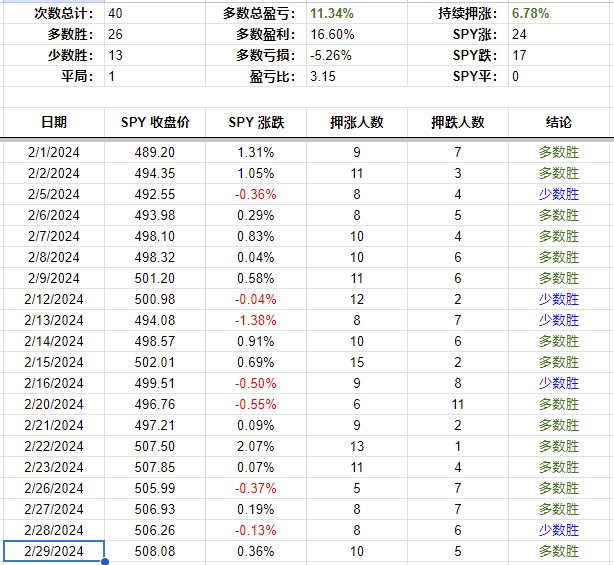Click the 结论 header cell

click(x=559, y=122)
